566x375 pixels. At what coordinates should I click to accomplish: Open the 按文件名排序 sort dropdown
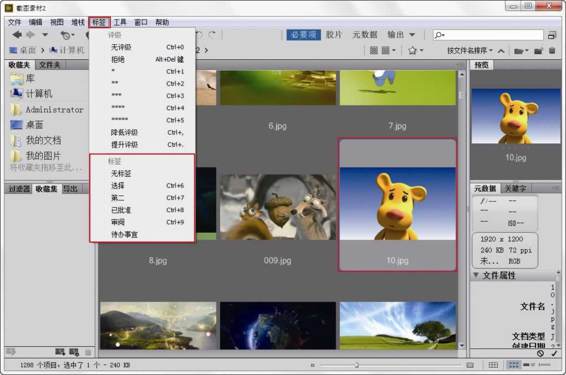click(x=470, y=50)
